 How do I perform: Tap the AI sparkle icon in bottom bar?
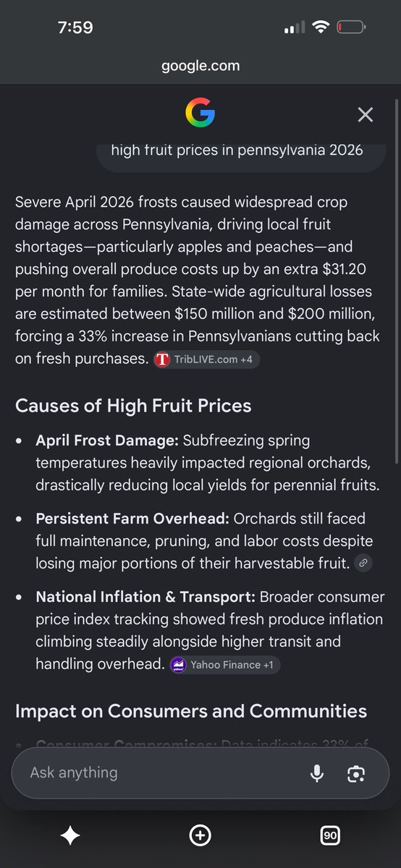tap(70, 836)
